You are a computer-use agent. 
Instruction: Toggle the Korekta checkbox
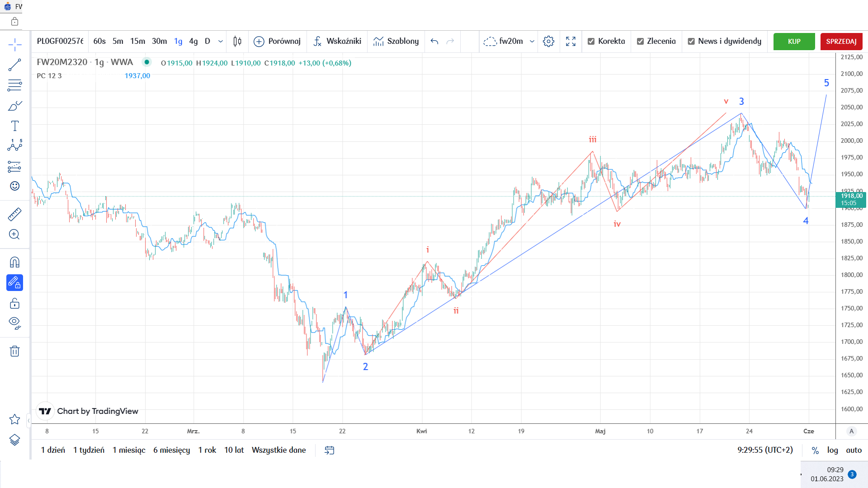(591, 41)
